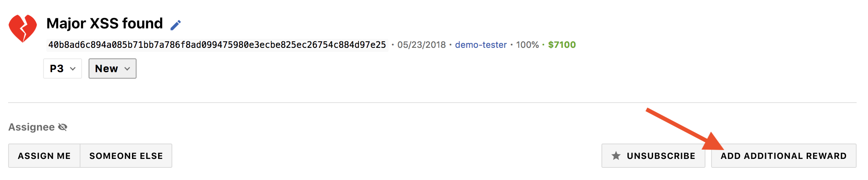The width and height of the screenshot is (868, 180).
Task: Click the red broken heart icon
Action: (23, 28)
